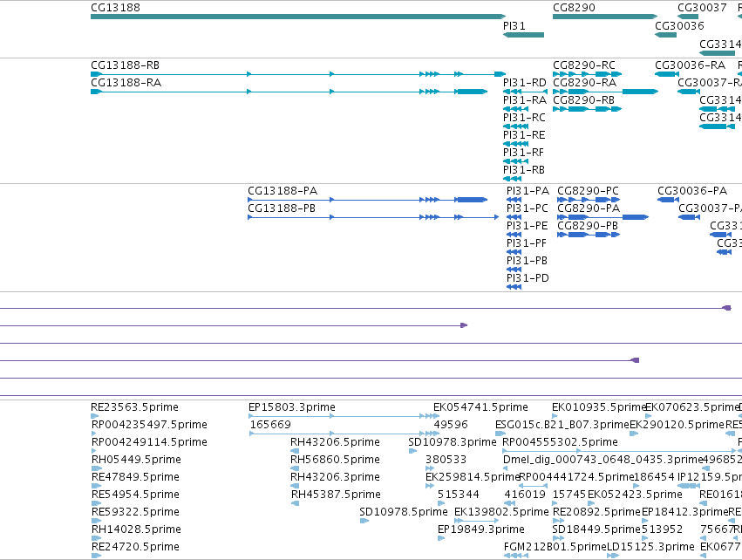Screen dimensions: 742x560
Task: Select the CG13188 gene bar
Action: point(298,17)
